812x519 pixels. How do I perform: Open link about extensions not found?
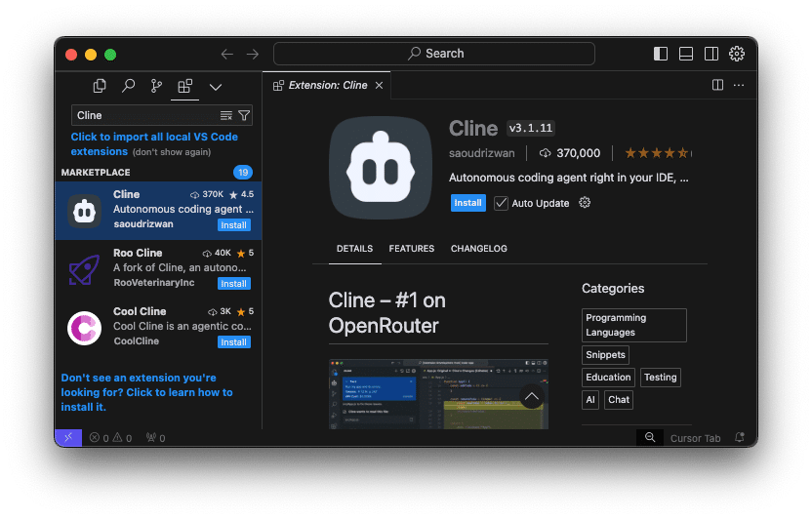pyautogui.click(x=147, y=392)
